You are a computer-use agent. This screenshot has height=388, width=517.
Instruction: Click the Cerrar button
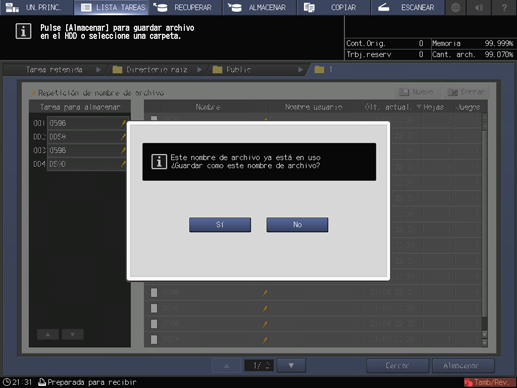[x=397, y=366]
